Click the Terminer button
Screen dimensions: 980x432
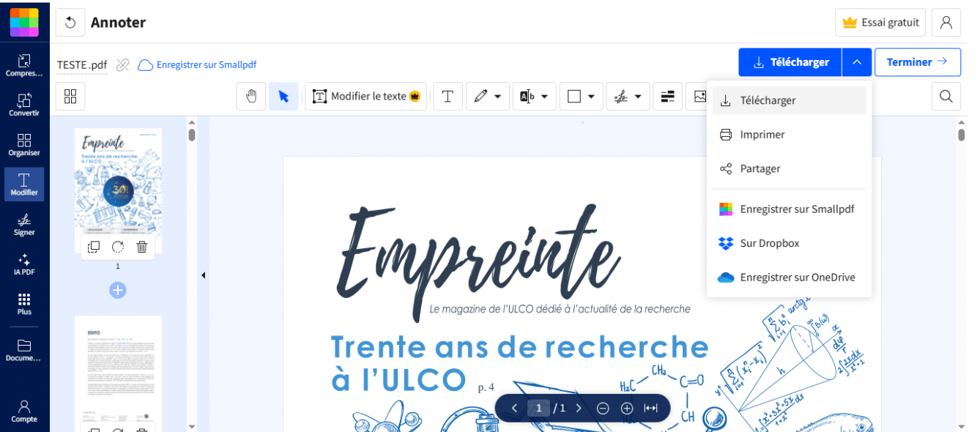tap(917, 62)
